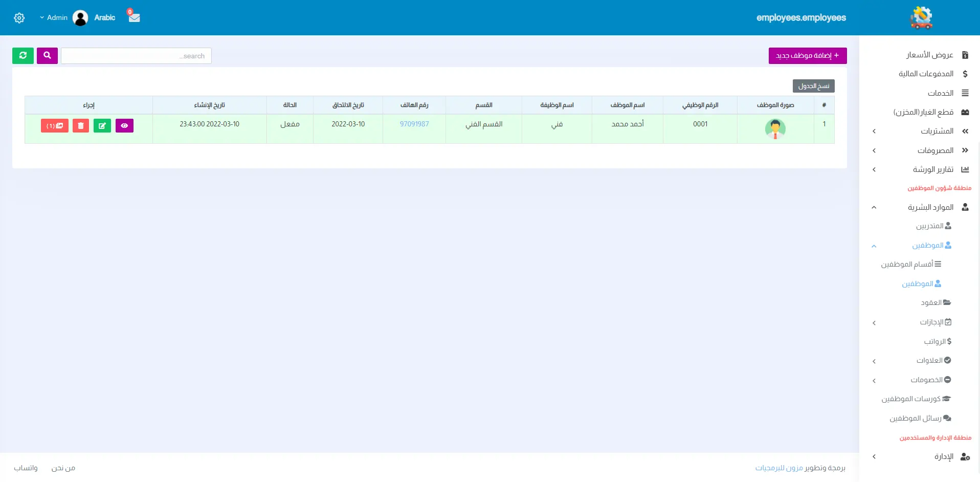Click the نسخ الجدول copy table button
The height and width of the screenshot is (482, 980).
(813, 86)
